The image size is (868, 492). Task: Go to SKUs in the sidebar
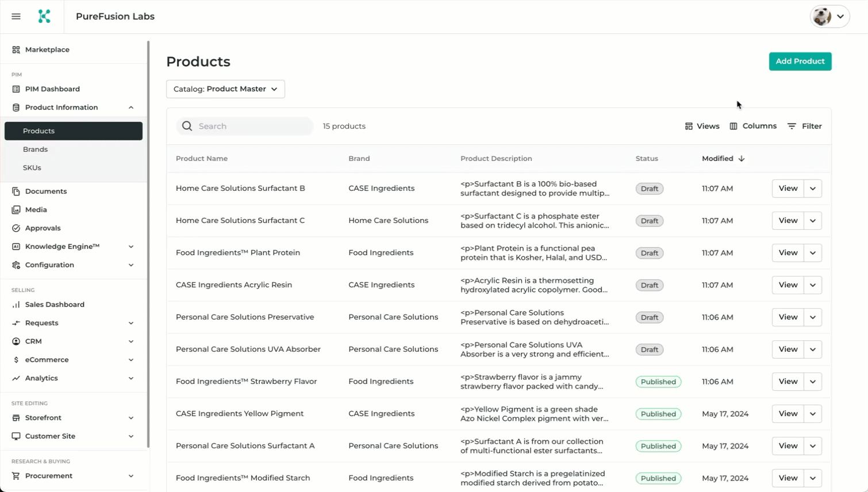pos(74,168)
